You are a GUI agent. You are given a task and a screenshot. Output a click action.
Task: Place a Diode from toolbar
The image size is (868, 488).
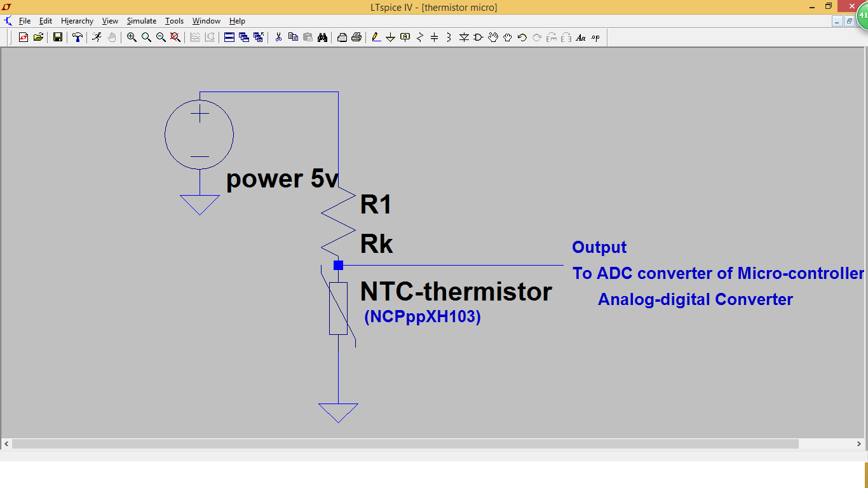[464, 37]
